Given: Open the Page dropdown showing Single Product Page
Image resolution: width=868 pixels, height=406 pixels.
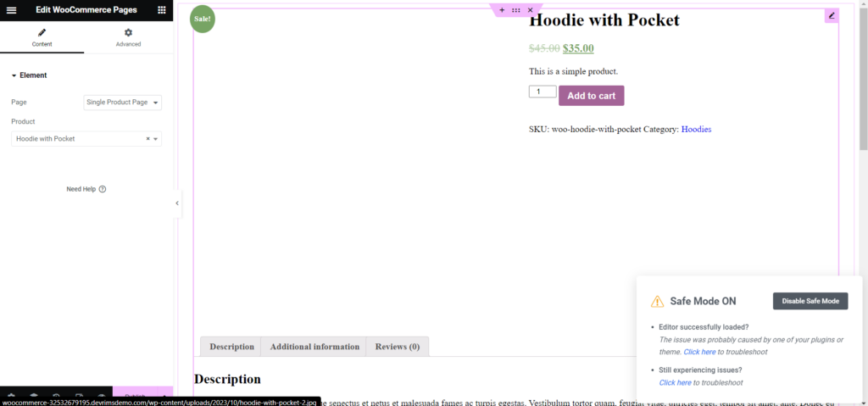Looking at the screenshot, I should click(122, 103).
